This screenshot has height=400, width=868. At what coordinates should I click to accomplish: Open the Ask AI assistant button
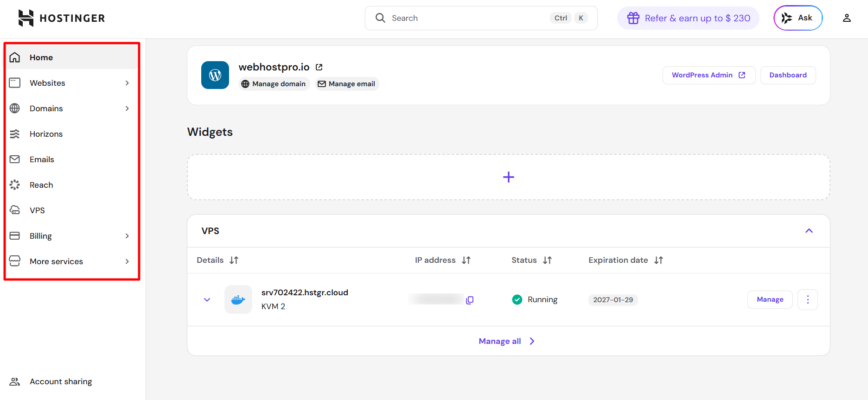(x=798, y=18)
